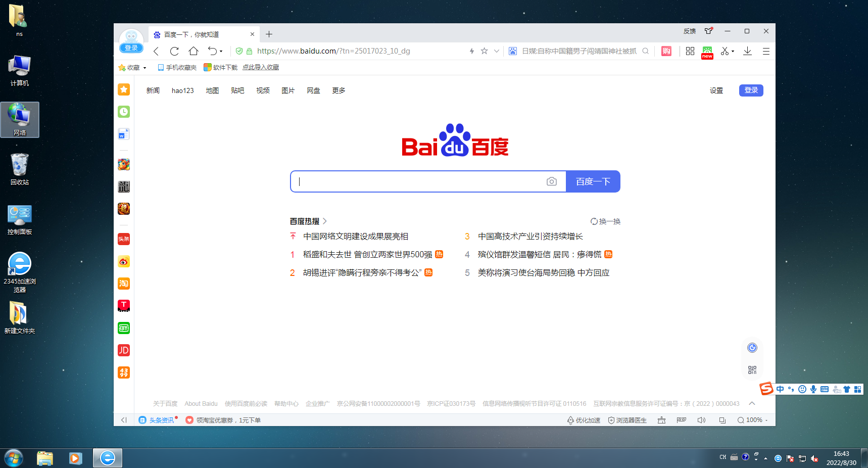This screenshot has height=468, width=868.
Task: Bookmark page with star icon in address bar
Action: [484, 51]
